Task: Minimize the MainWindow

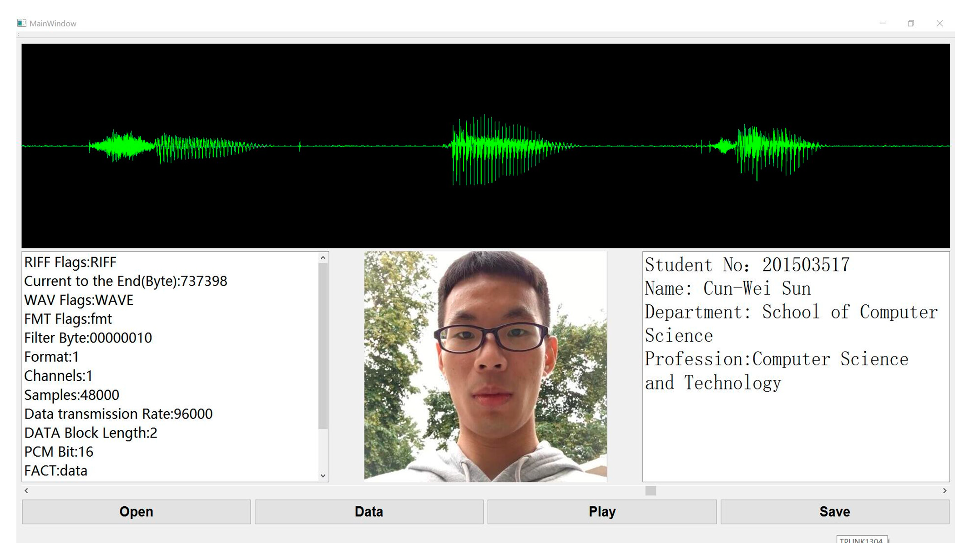Action: (883, 23)
